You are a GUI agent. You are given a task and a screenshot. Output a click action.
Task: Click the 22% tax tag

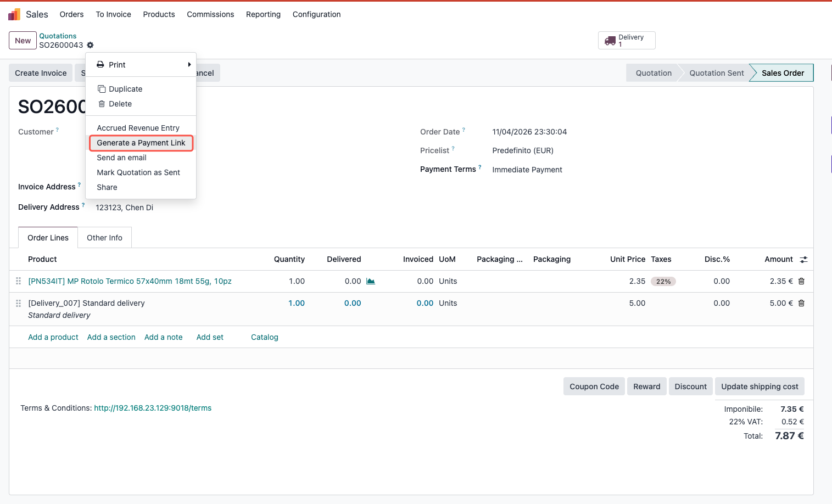click(x=663, y=282)
